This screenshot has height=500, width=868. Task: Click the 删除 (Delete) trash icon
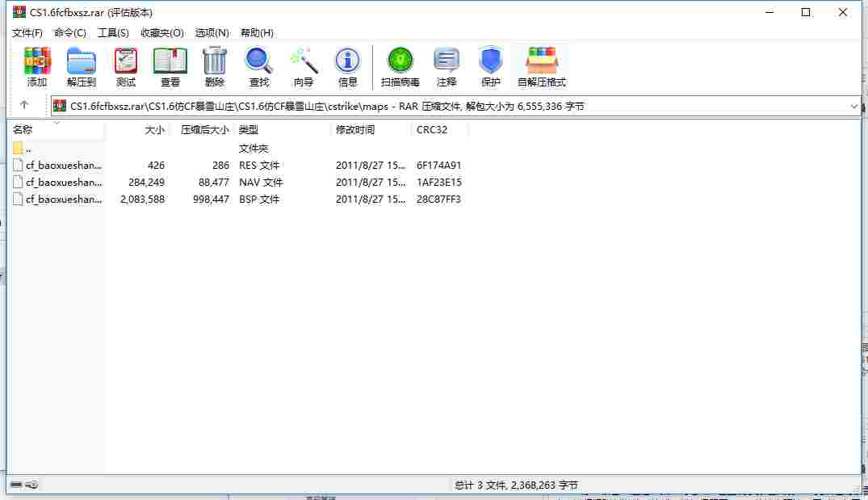click(214, 66)
